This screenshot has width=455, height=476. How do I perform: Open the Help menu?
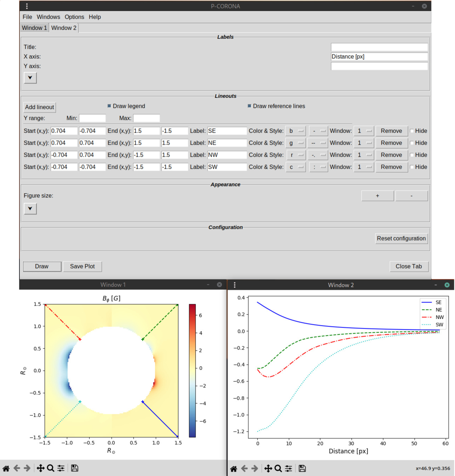pyautogui.click(x=95, y=17)
